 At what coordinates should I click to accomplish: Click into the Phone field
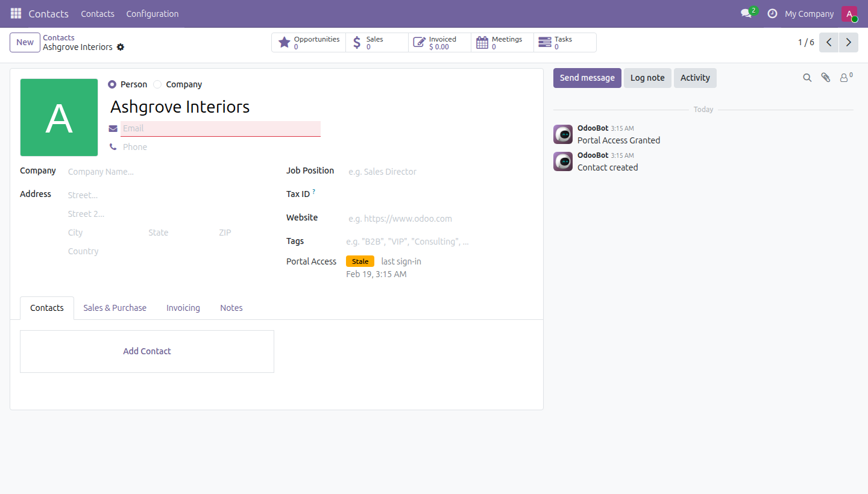(x=221, y=147)
